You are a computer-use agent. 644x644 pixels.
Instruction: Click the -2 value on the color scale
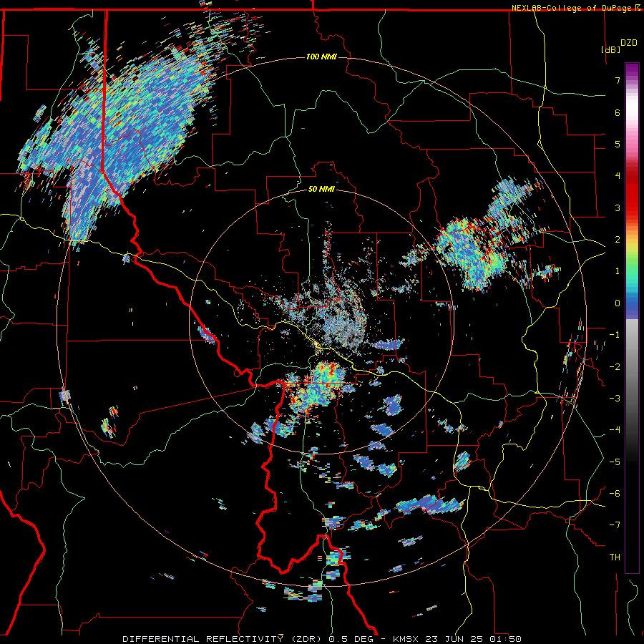pyautogui.click(x=615, y=366)
